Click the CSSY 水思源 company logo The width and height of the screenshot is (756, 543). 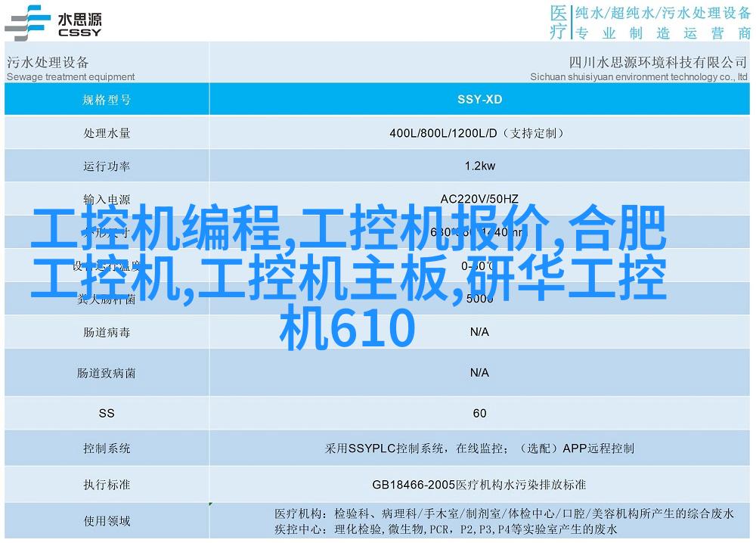[53, 23]
